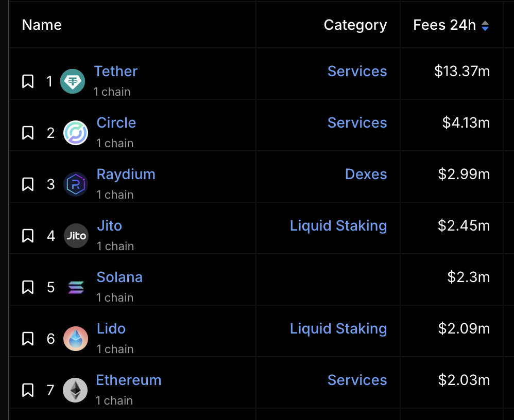Sort by the Fees 24h arrow
This screenshot has width=514, height=420.
pyautogui.click(x=485, y=25)
